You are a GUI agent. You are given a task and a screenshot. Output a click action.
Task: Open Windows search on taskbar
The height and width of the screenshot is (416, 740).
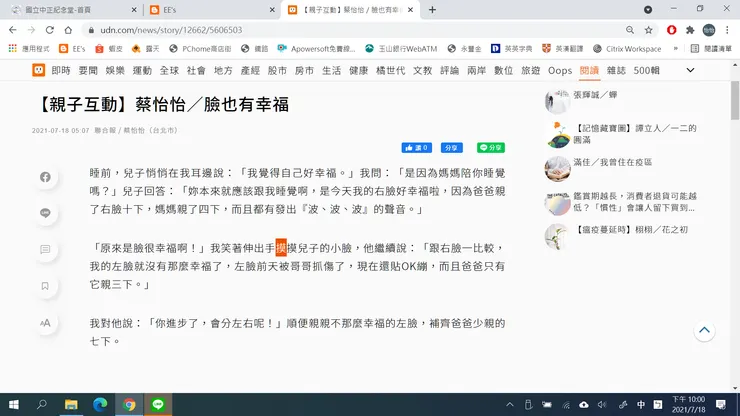(x=42, y=405)
